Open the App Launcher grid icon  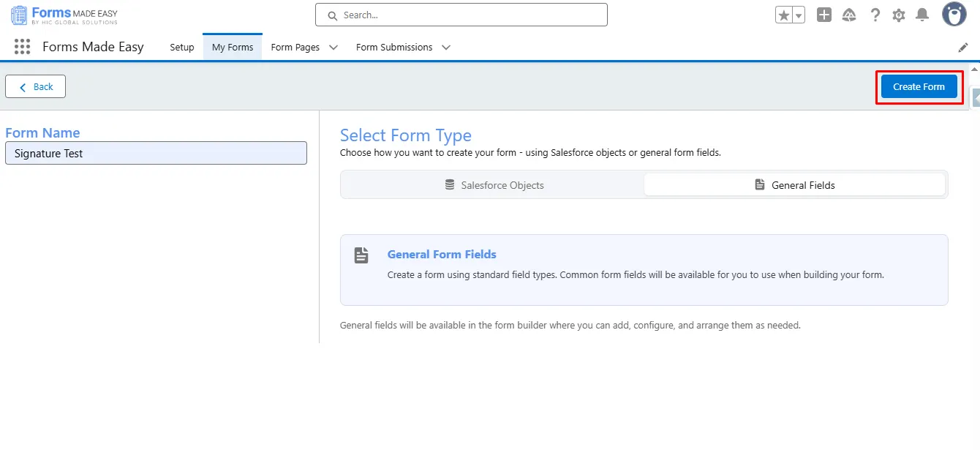click(x=22, y=47)
